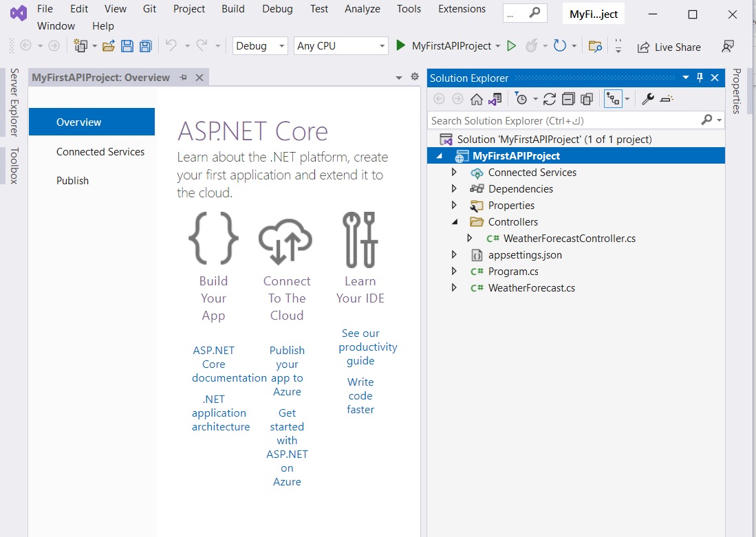Click the Find in Files folder-search icon

tap(596, 46)
